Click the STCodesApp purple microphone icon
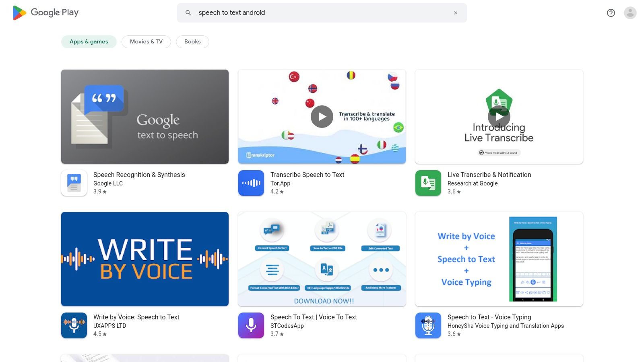 click(x=251, y=325)
